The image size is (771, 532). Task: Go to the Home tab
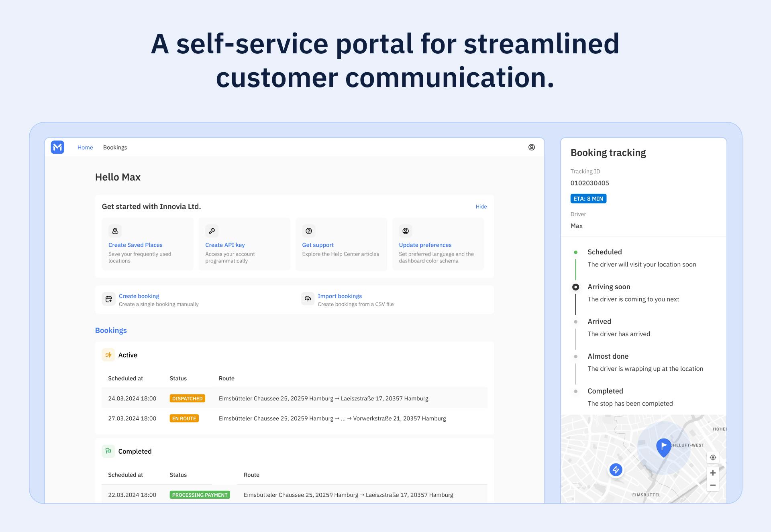point(85,147)
